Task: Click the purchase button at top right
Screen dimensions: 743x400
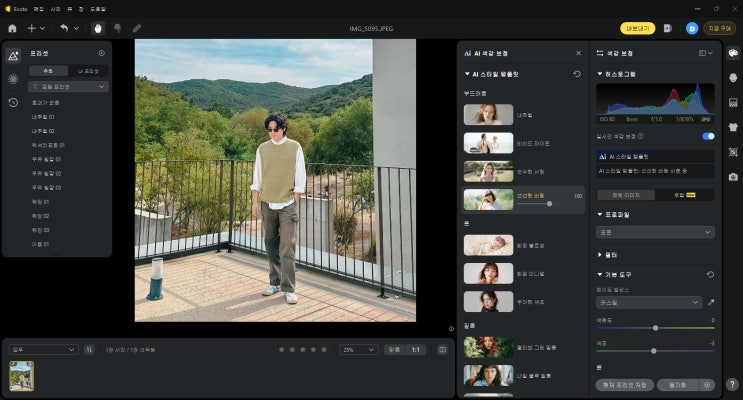Action: (719, 28)
